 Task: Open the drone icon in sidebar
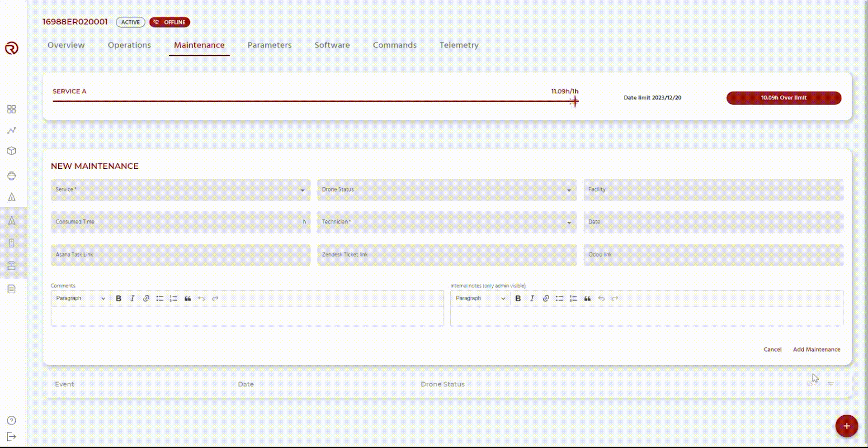click(x=12, y=176)
